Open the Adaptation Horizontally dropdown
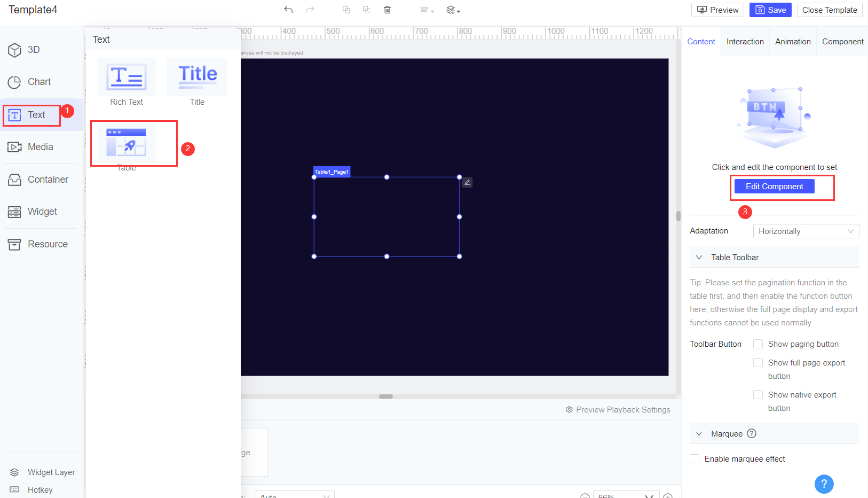 click(x=806, y=231)
